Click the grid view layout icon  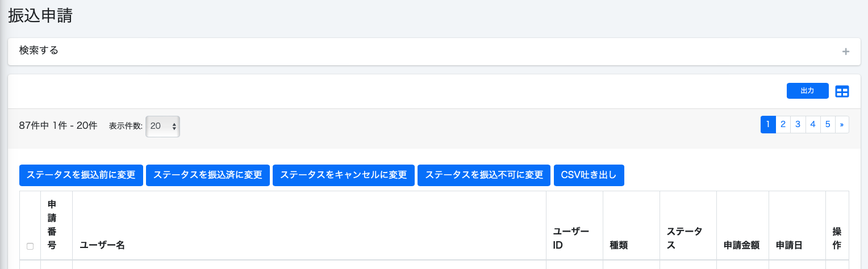[842, 91]
